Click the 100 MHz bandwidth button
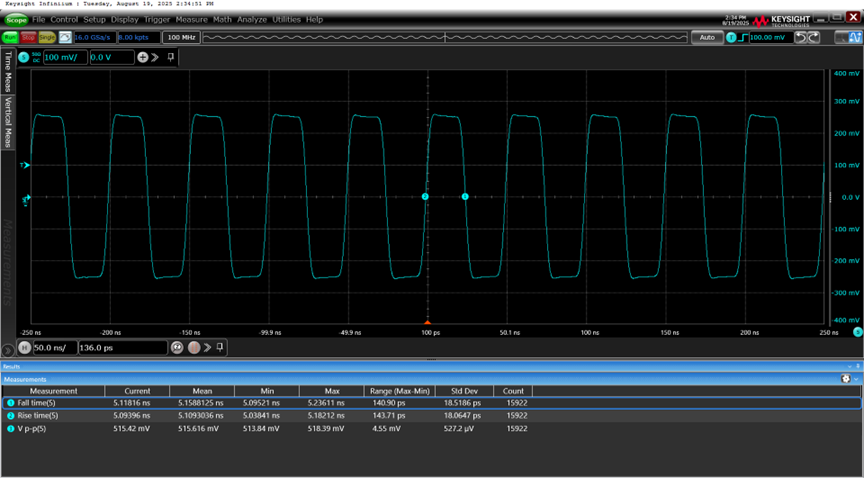 (x=182, y=37)
